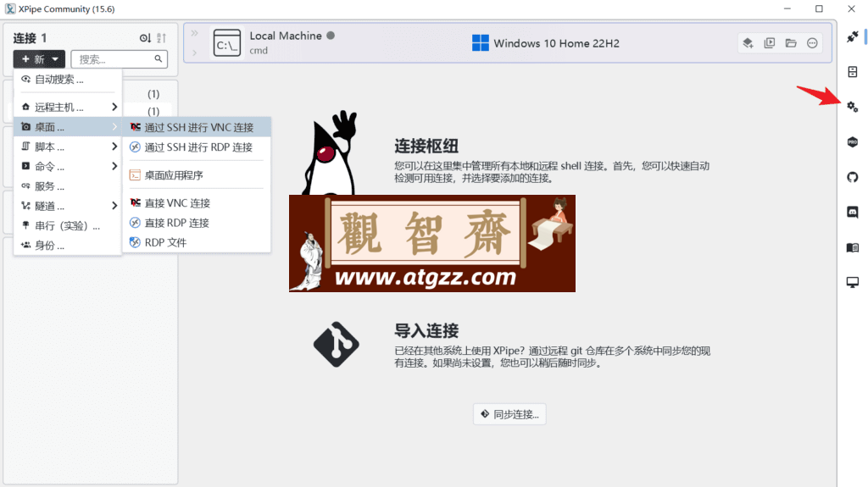Click the 连接枢纽 heading
Image resolution: width=868 pixels, height=487 pixels.
[426, 146]
